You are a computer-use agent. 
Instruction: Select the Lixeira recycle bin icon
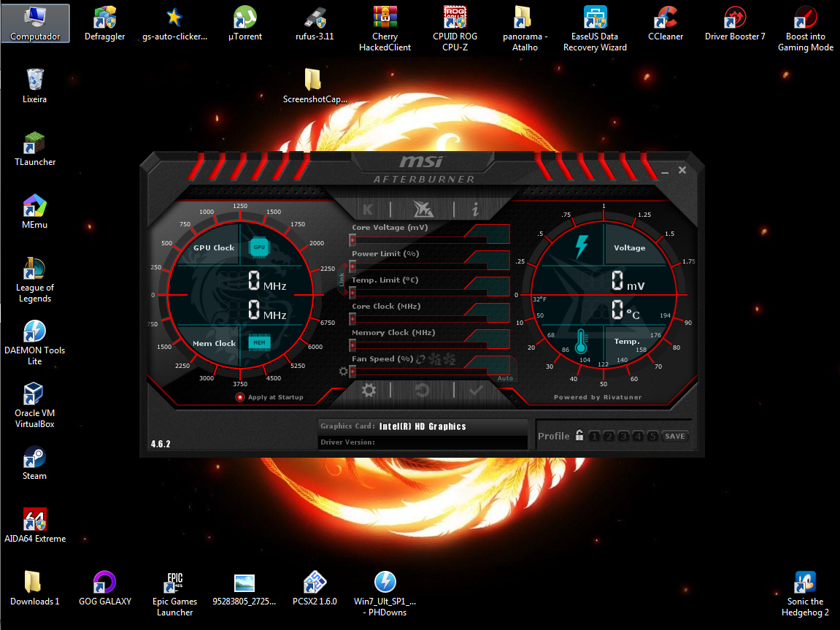pyautogui.click(x=35, y=86)
